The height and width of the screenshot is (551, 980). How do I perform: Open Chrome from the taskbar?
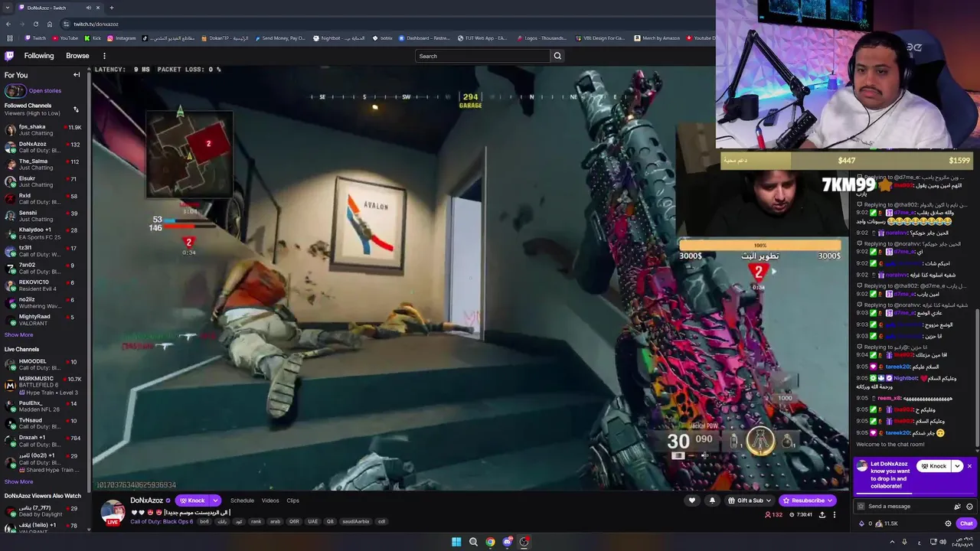[490, 542]
